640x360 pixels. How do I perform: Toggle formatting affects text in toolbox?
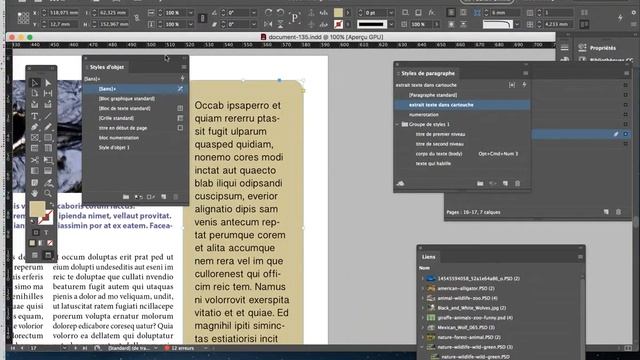[47, 232]
